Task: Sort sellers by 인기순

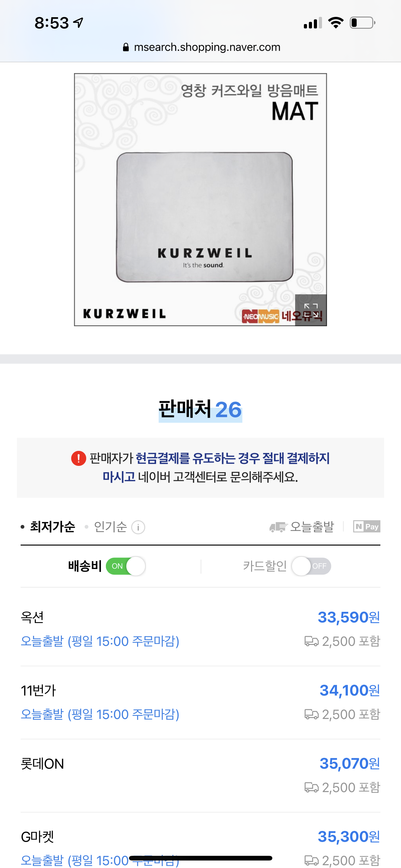Action: (110, 527)
